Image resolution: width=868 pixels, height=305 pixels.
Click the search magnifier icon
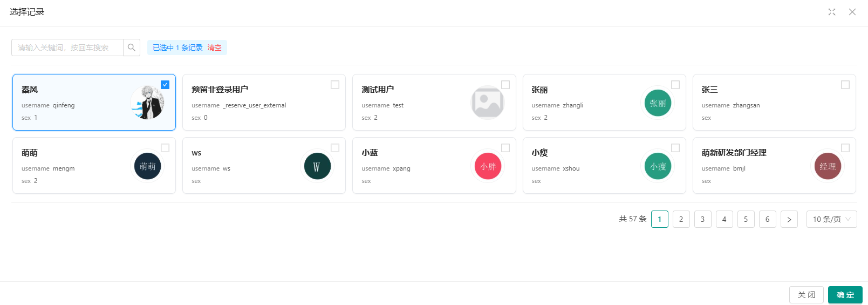point(132,48)
